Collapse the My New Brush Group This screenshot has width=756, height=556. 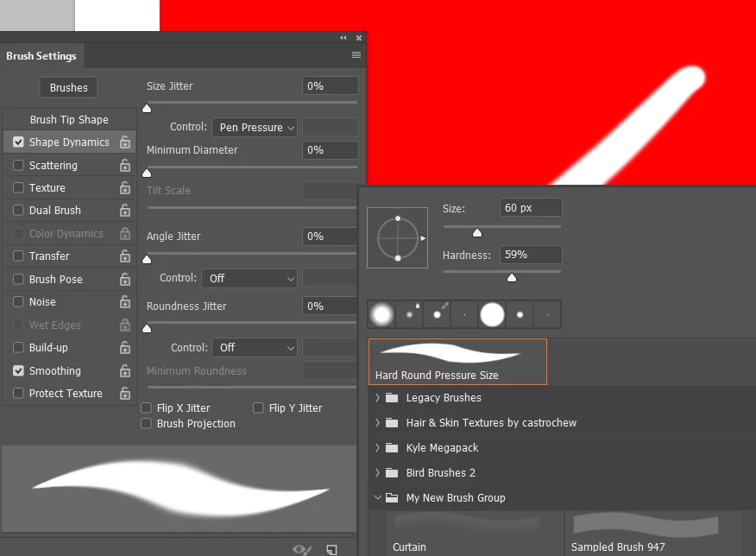pyautogui.click(x=377, y=497)
